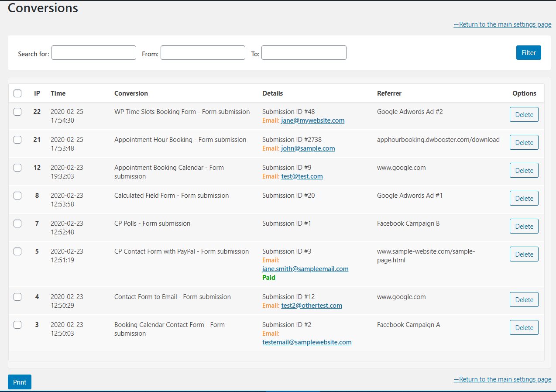Viewport: 556px width, 392px height.
Task: Click the Google Adwords Ad #2 referrer
Action: 410,112
